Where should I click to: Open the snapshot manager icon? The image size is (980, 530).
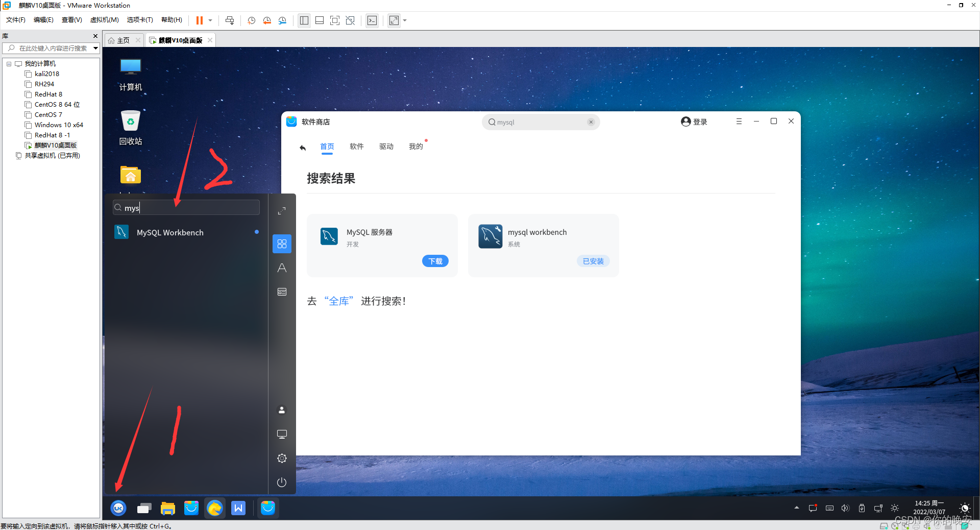tap(283, 20)
